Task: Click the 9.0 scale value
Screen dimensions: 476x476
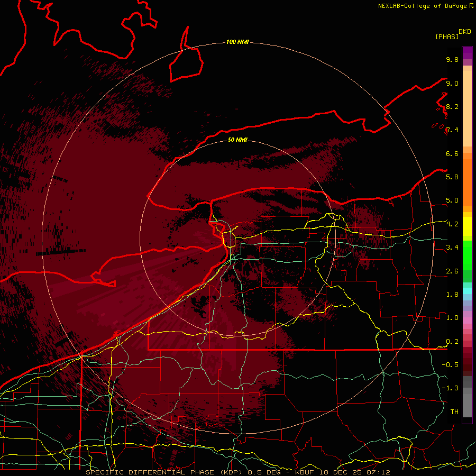Action: pos(452,83)
